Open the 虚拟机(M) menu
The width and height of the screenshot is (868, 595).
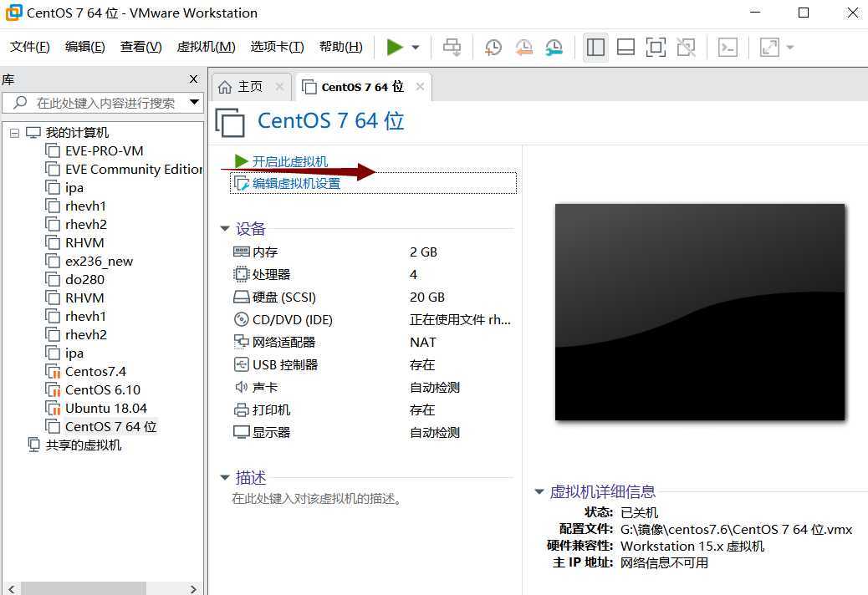(x=206, y=47)
